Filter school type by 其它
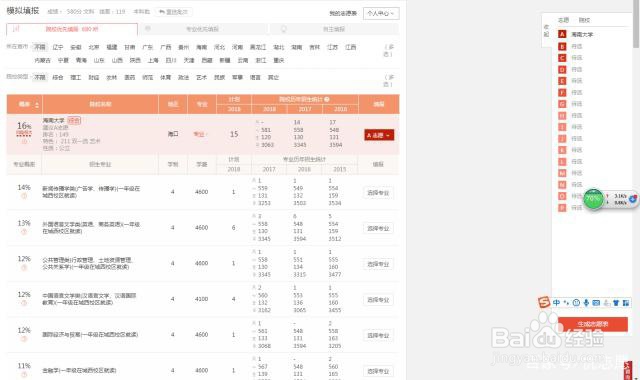 tap(273, 78)
